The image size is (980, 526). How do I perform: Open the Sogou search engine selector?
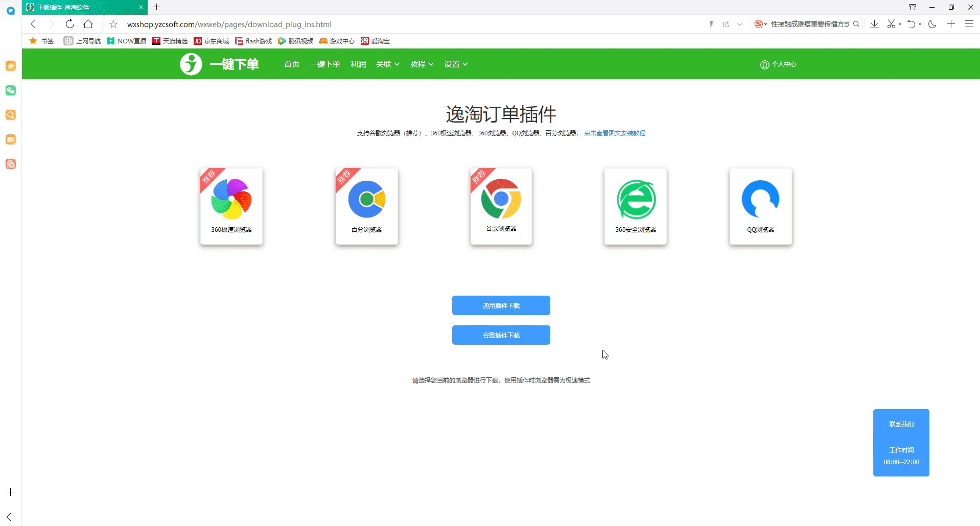click(760, 24)
